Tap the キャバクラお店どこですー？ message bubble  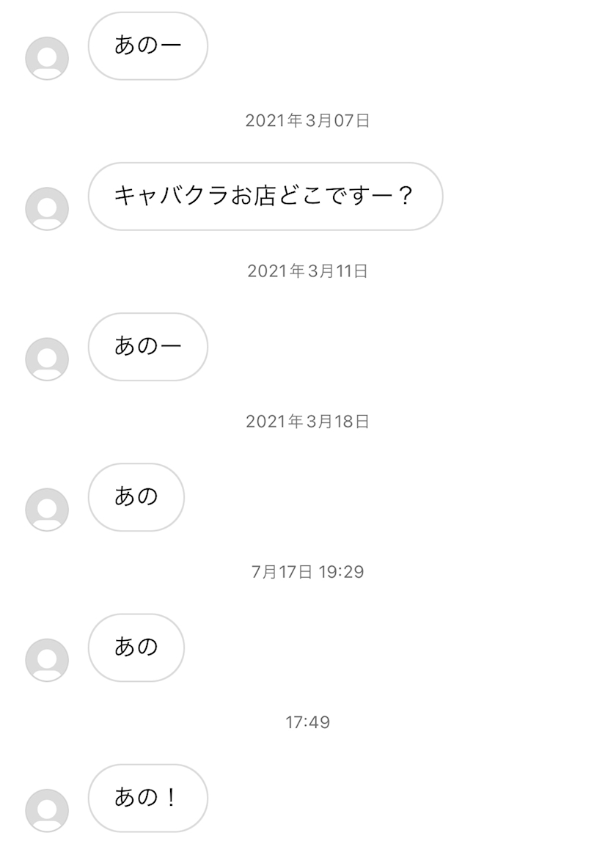(x=265, y=196)
